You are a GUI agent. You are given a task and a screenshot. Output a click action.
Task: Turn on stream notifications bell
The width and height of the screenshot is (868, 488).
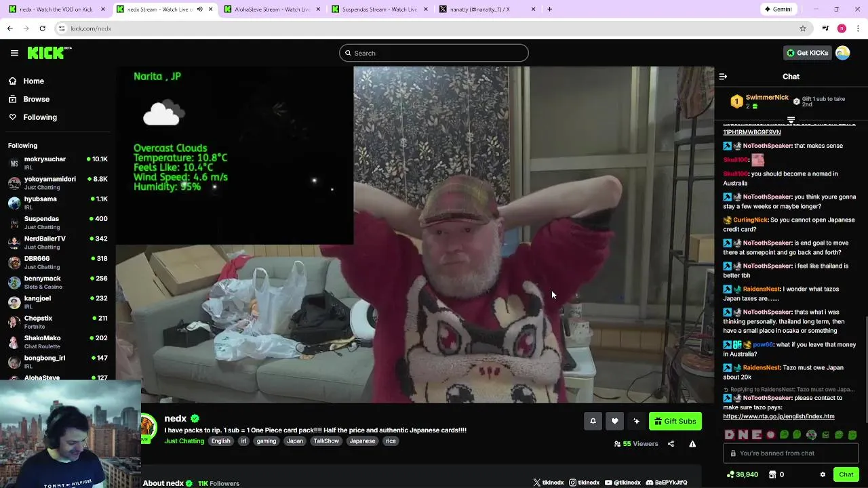tap(593, 421)
